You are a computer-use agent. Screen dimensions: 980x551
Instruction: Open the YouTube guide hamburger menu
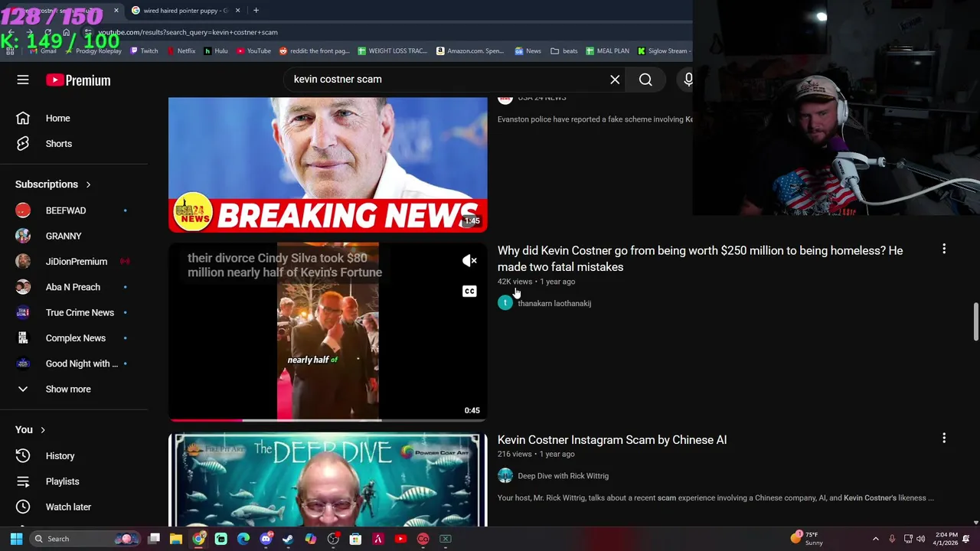click(23, 80)
